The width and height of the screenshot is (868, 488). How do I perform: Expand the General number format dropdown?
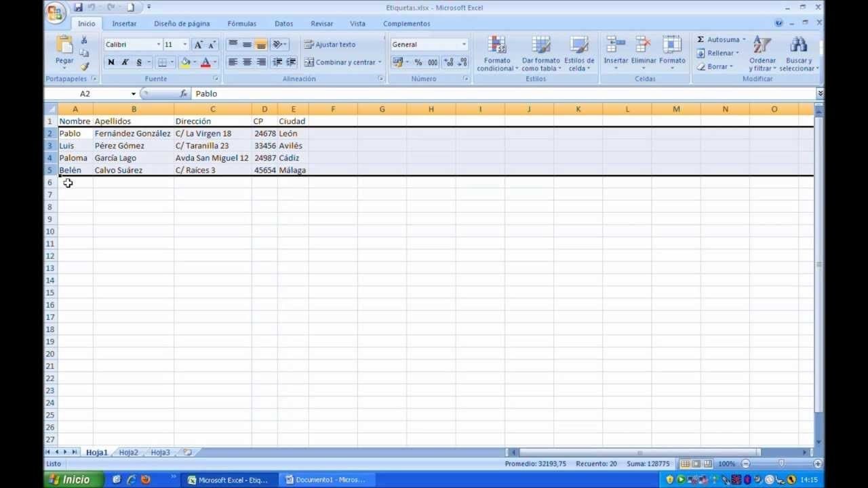pyautogui.click(x=464, y=45)
